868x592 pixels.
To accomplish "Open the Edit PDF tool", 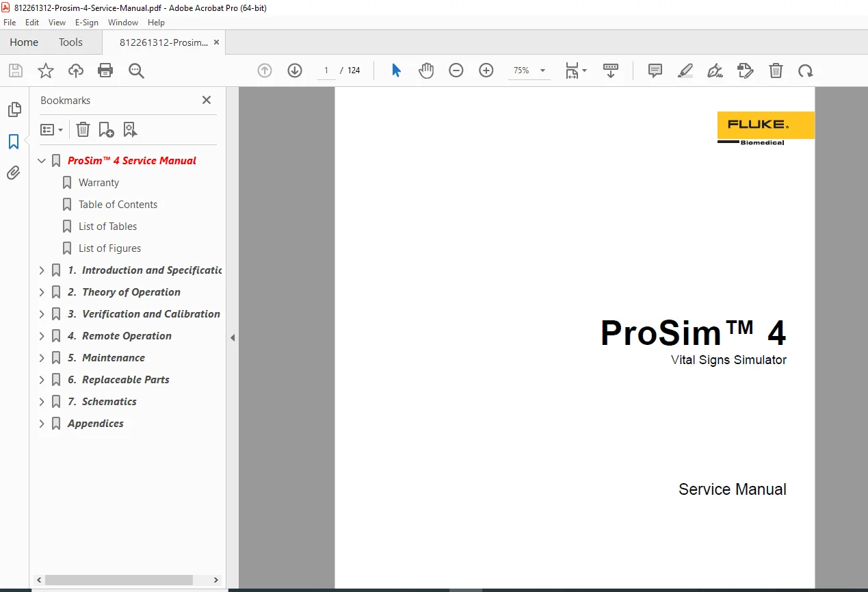I will (x=746, y=70).
